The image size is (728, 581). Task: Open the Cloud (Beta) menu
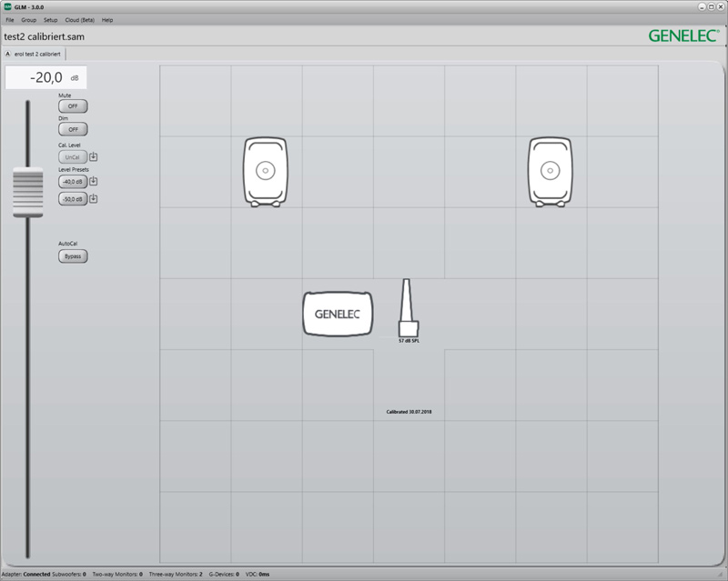(79, 19)
